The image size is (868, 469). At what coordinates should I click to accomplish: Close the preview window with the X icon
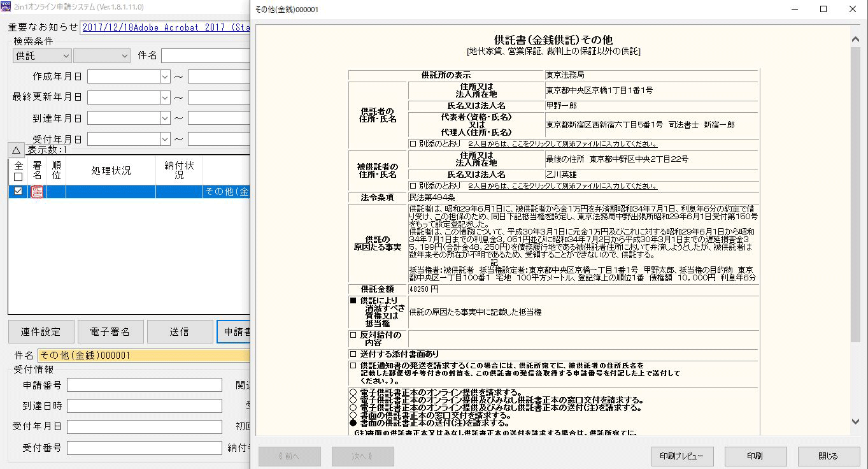[852, 9]
